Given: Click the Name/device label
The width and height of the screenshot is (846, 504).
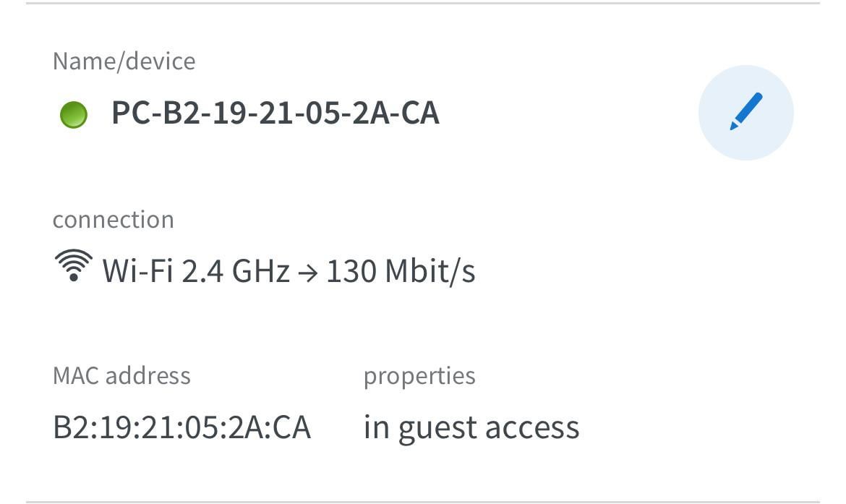Looking at the screenshot, I should coord(124,61).
